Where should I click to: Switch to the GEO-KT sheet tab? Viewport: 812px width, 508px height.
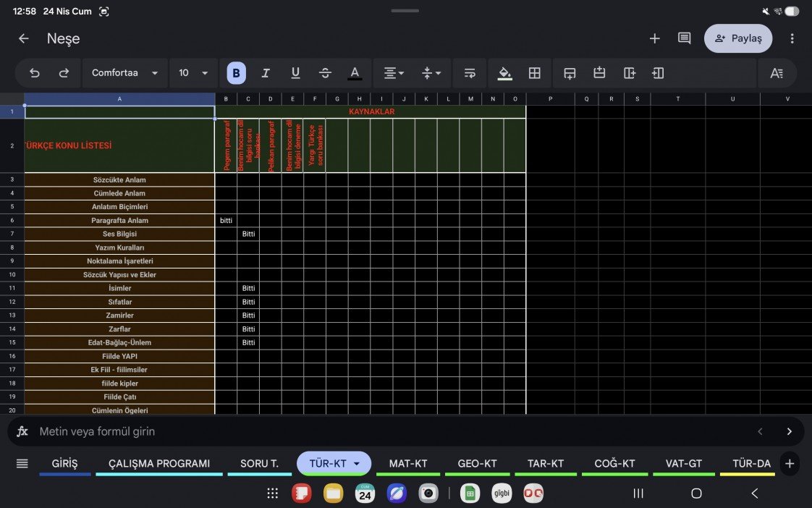pyautogui.click(x=477, y=463)
